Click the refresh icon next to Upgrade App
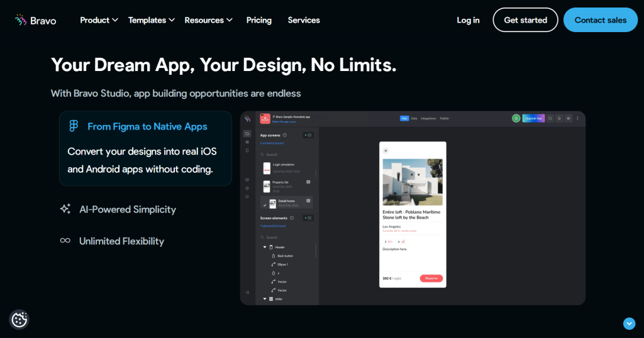 tap(550, 118)
